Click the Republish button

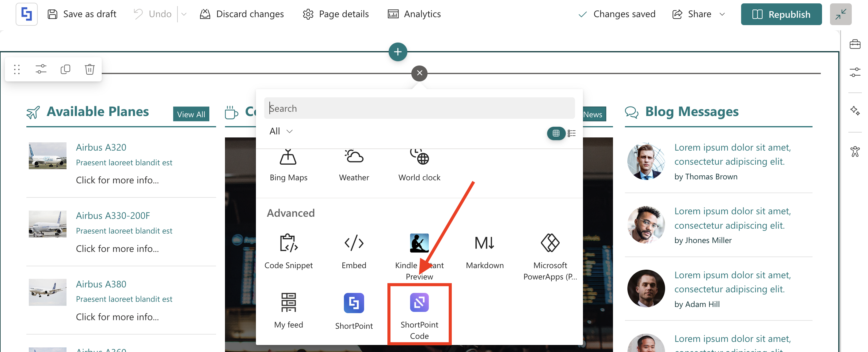[x=781, y=14]
